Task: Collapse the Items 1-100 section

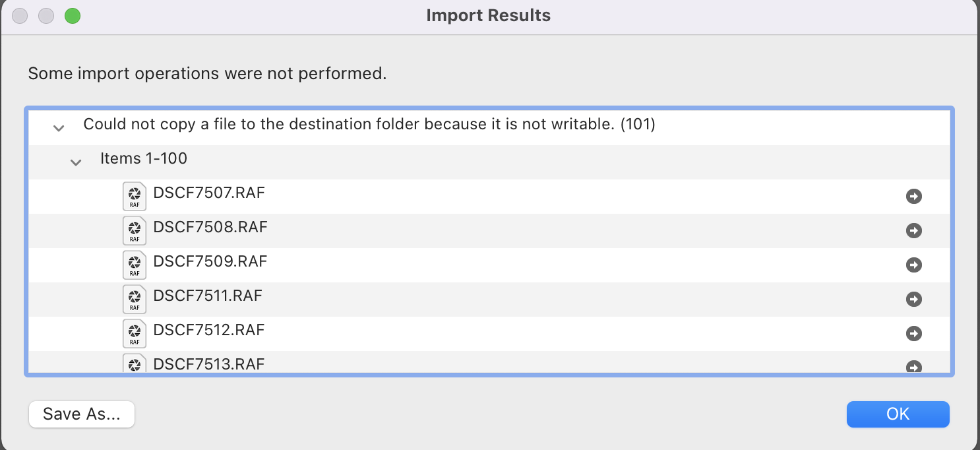Action: [75, 162]
